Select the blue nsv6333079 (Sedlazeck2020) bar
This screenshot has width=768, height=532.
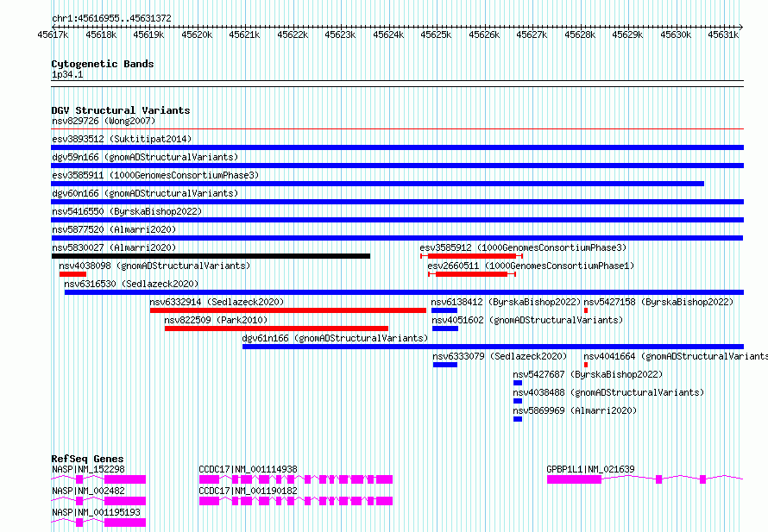coord(445,365)
